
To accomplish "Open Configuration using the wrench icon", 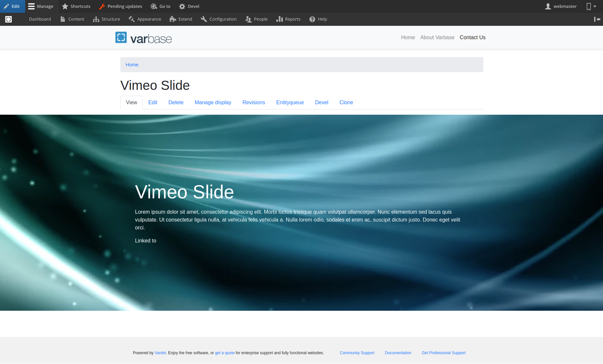I will tap(203, 19).
